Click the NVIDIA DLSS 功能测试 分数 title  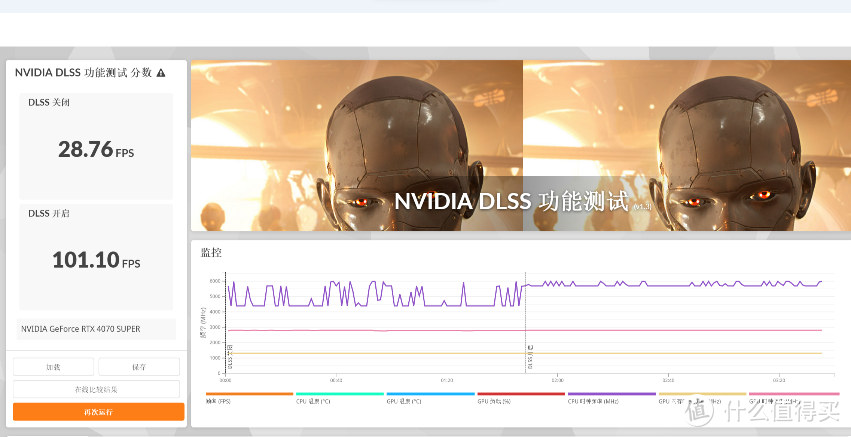[83, 73]
